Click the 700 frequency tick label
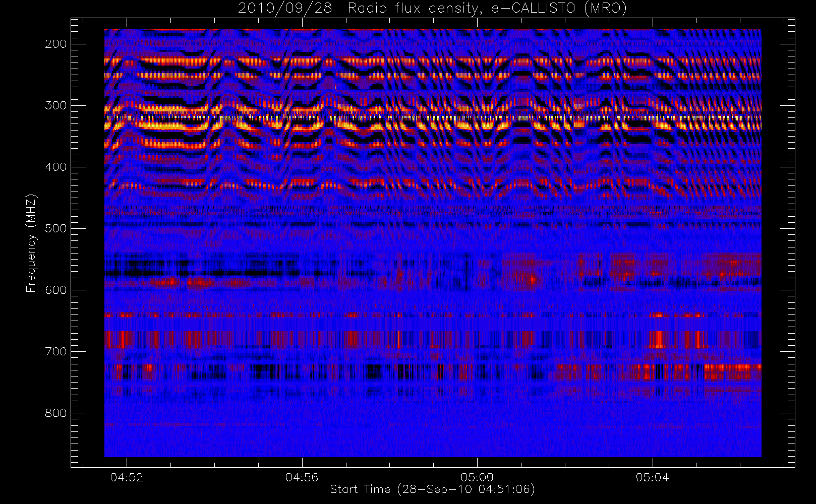The image size is (816, 504). click(x=56, y=351)
